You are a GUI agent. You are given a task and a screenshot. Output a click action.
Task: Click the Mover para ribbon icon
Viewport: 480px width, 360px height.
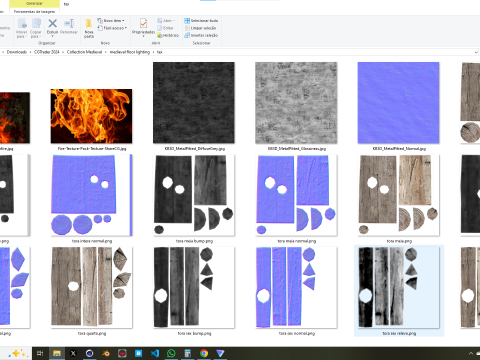click(22, 28)
